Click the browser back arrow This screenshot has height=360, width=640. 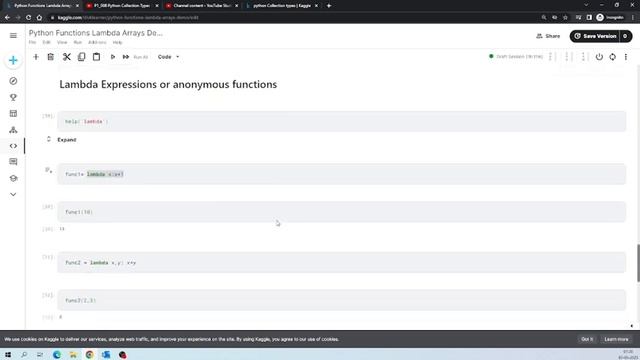(x=7, y=18)
